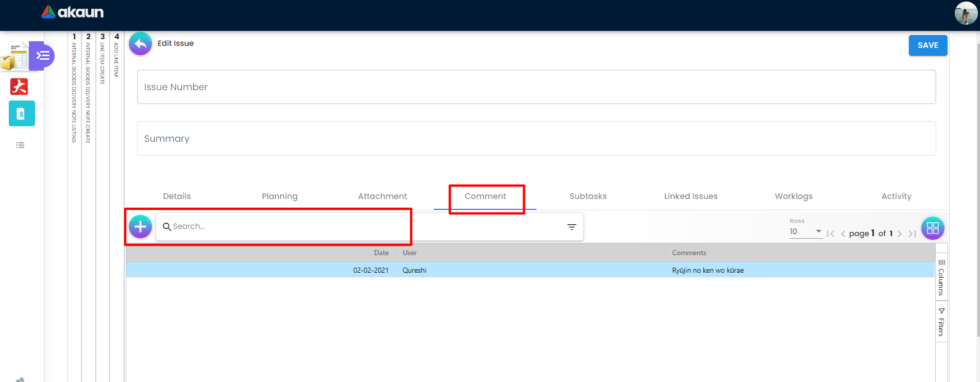The width and height of the screenshot is (980, 382).
Task: Select the 02-02-2021 date cell
Action: pyautogui.click(x=371, y=270)
